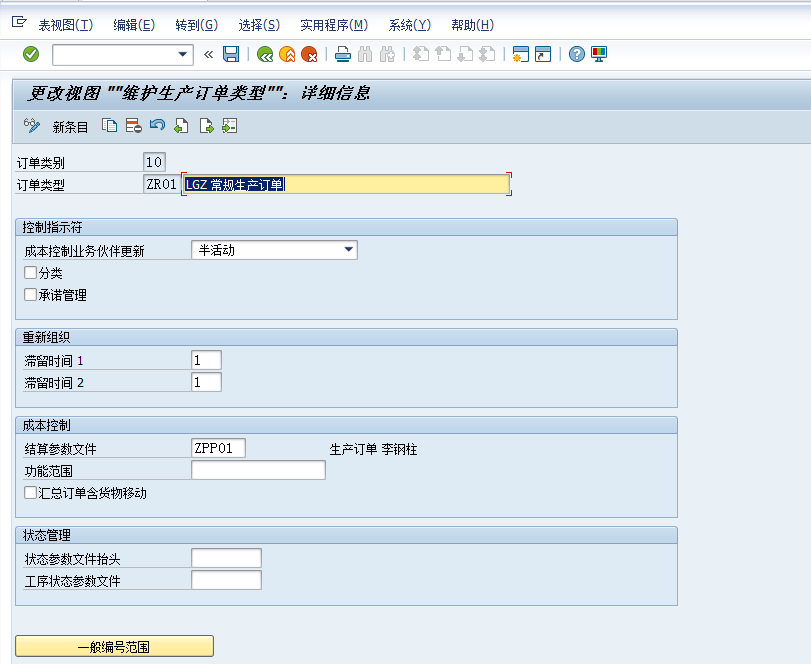Undo changes via the Undo arrow icon
The image size is (811, 664).
pos(157,126)
